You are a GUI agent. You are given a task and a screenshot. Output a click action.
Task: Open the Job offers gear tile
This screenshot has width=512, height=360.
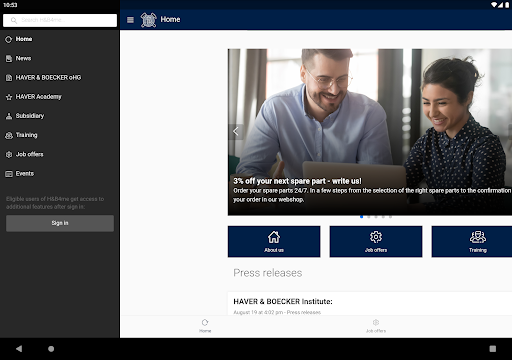376,242
